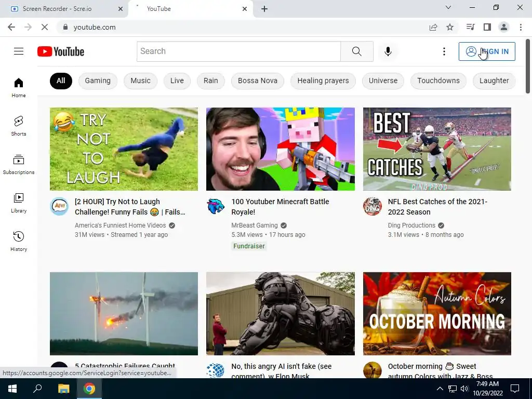
Task: Bookmark this page with the star
Action: 450,27
